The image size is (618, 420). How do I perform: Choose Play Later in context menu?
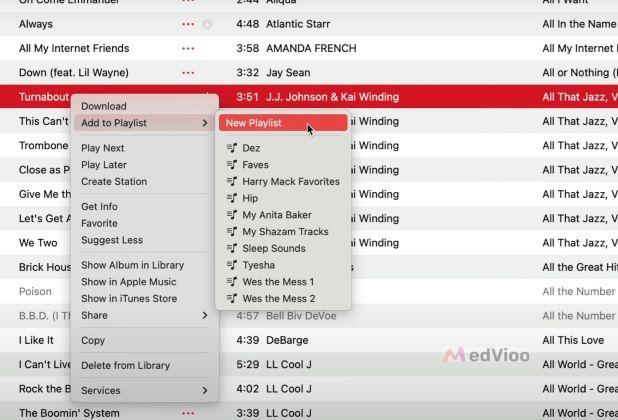(144, 165)
